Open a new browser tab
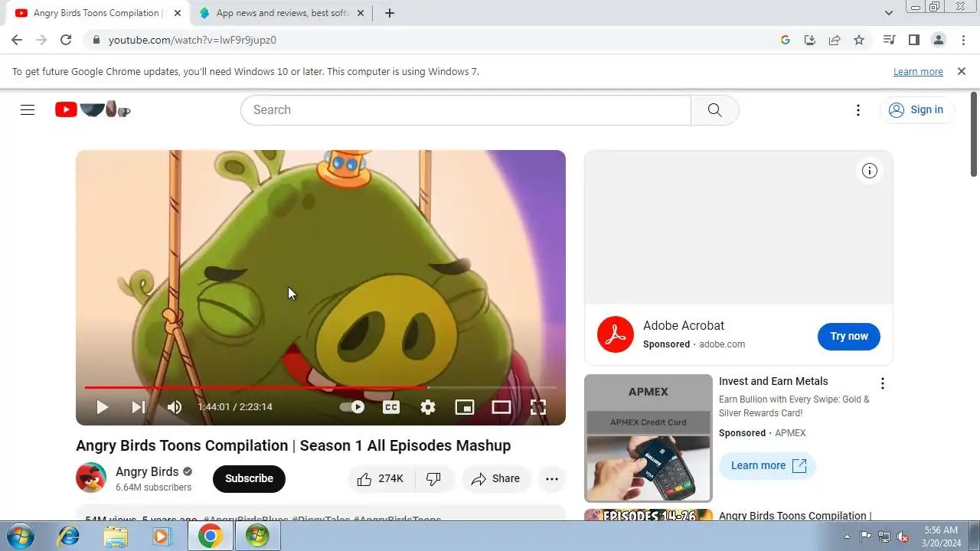Screen dimensions: 980x551 (390, 13)
